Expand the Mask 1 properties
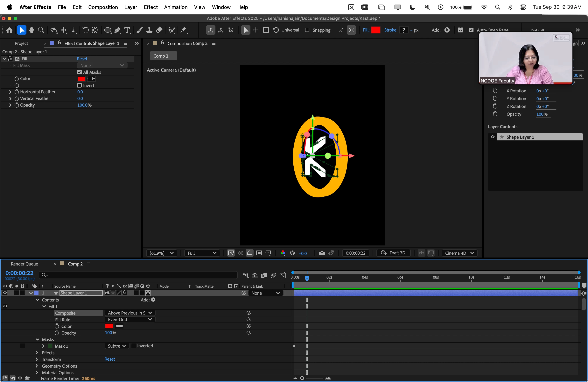Image resolution: width=588 pixels, height=382 pixels. point(44,346)
